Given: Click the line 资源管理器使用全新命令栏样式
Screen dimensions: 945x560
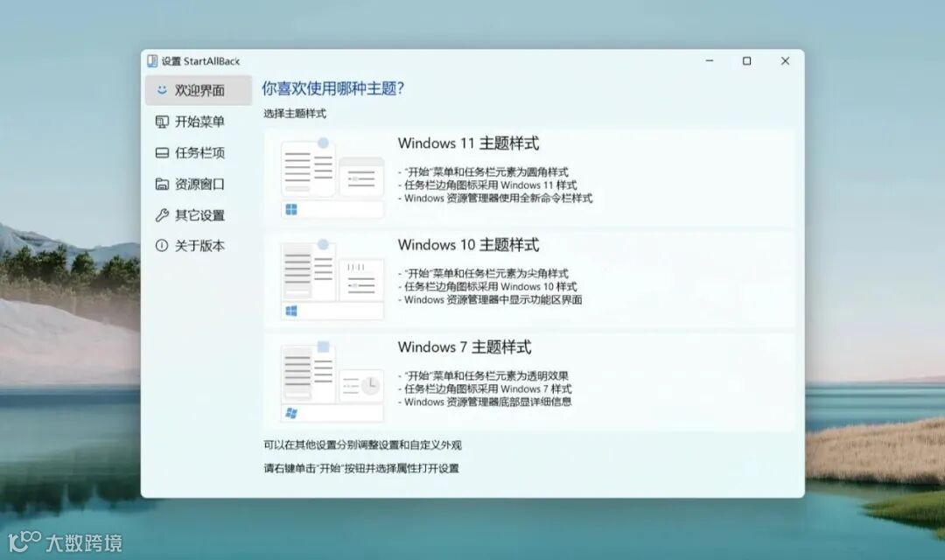Looking at the screenshot, I should (x=495, y=199).
